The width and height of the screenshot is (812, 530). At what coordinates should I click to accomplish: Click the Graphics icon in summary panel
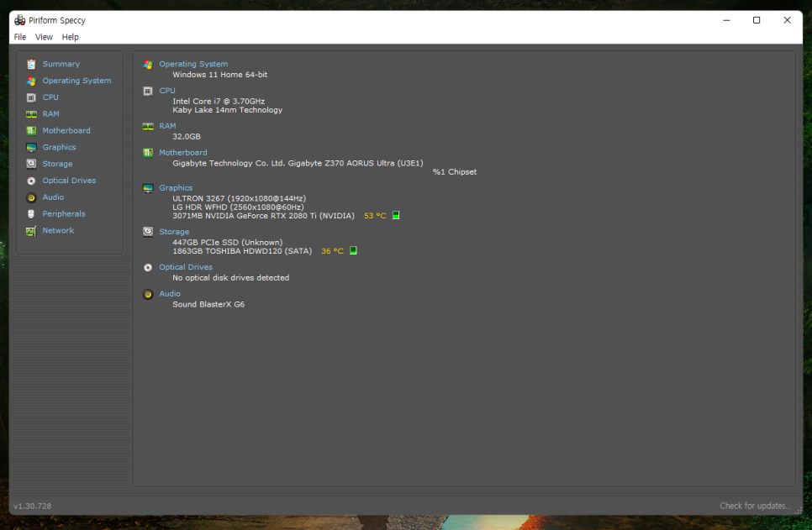pyautogui.click(x=148, y=188)
